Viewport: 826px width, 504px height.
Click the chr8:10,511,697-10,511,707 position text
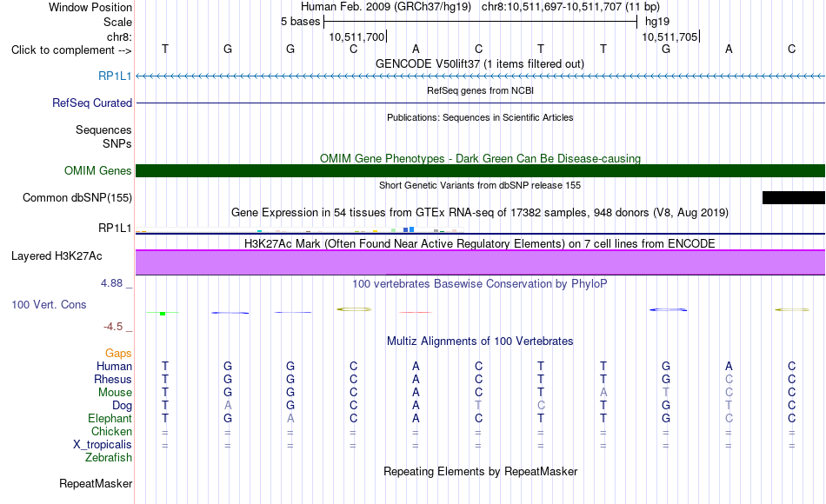[552, 7]
